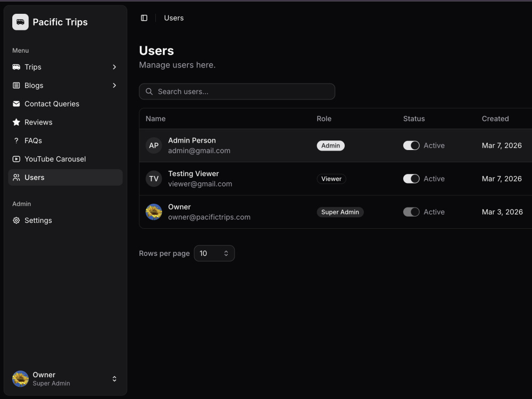Viewport: 532px width, 399px height.
Task: Sort by the Status column header
Action: [414, 119]
